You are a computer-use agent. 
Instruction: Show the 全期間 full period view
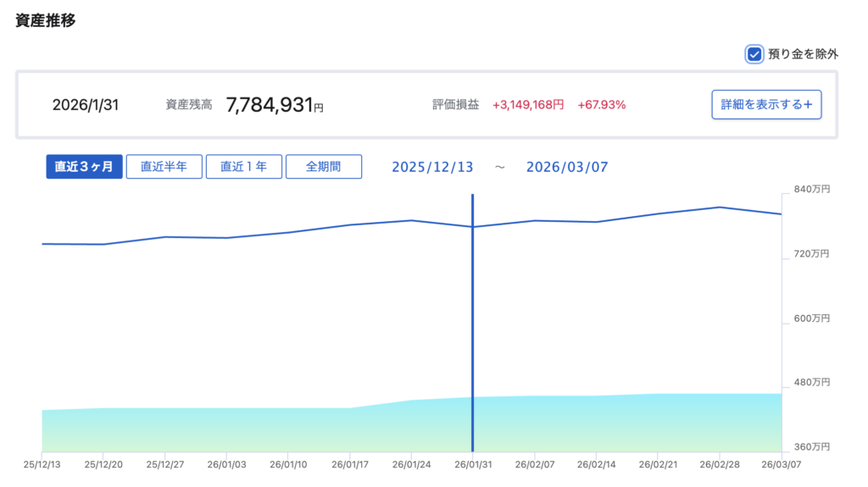(324, 167)
